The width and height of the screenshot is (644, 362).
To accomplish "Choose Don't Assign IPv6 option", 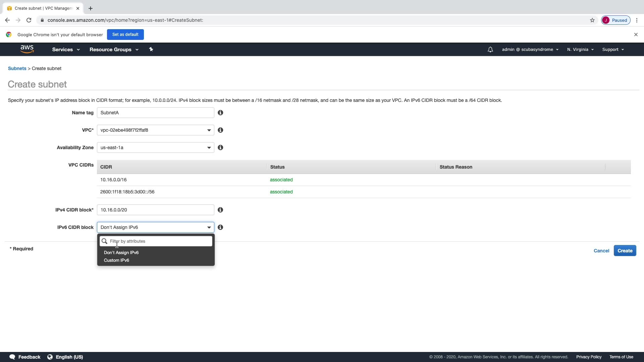I will click(121, 253).
